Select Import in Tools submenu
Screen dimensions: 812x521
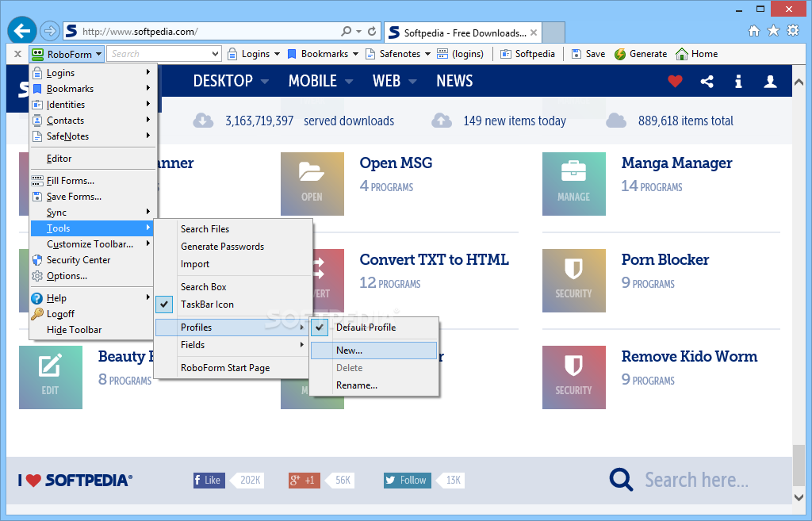(232, 264)
